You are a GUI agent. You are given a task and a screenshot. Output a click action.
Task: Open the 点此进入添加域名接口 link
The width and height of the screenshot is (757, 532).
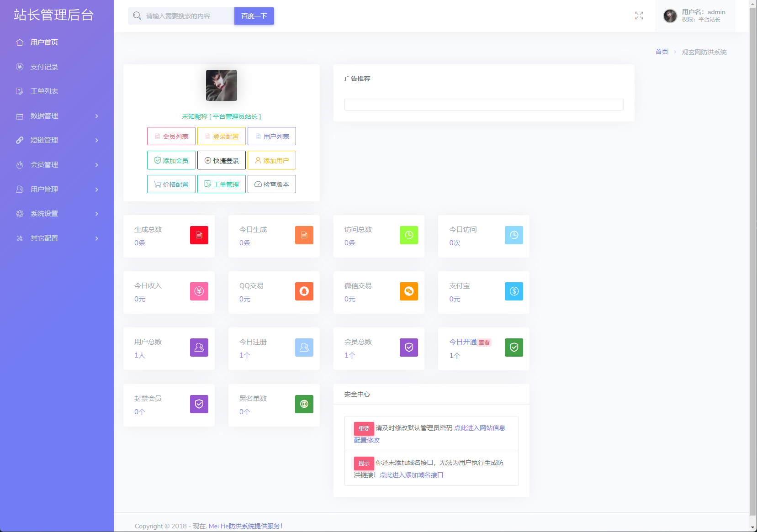coord(411,475)
